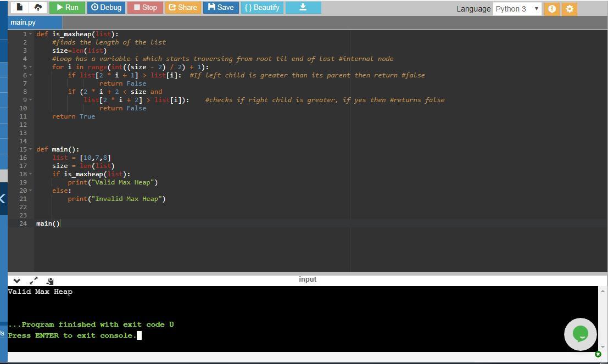608x364 pixels.
Task: Open the settings gear icon
Action: point(570,9)
